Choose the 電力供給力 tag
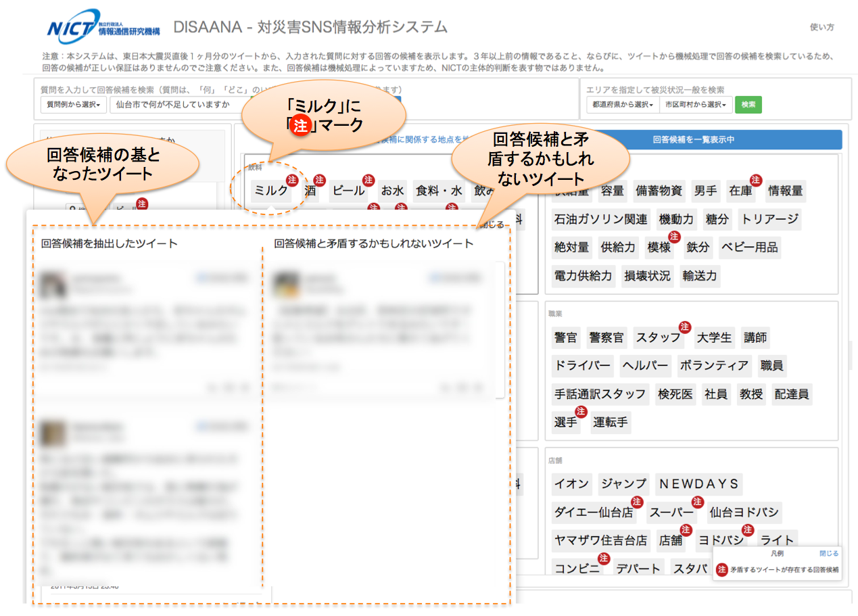Viewport: 858px width, 616px height. [x=583, y=276]
